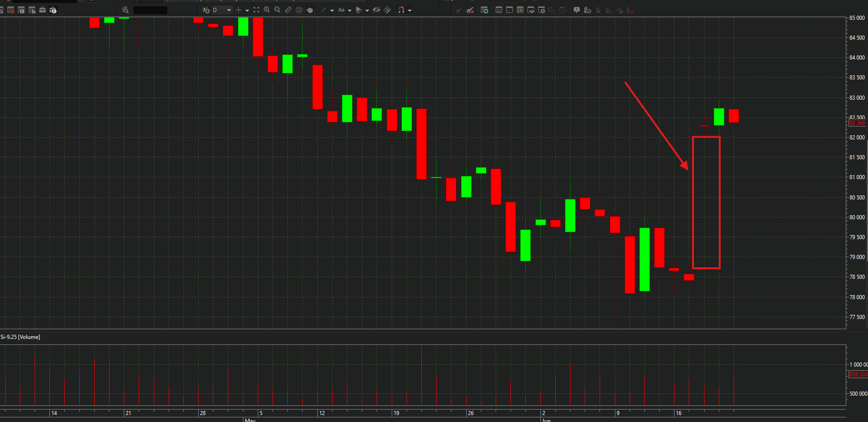Open the scatter dots window icon

pos(510,10)
